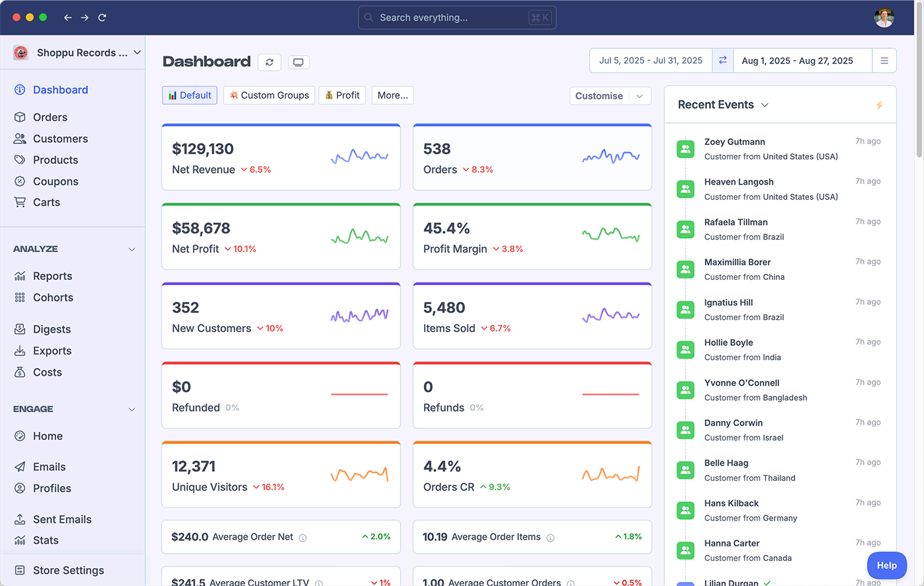
Task: Click the monitor display mode icon
Action: coord(298,62)
